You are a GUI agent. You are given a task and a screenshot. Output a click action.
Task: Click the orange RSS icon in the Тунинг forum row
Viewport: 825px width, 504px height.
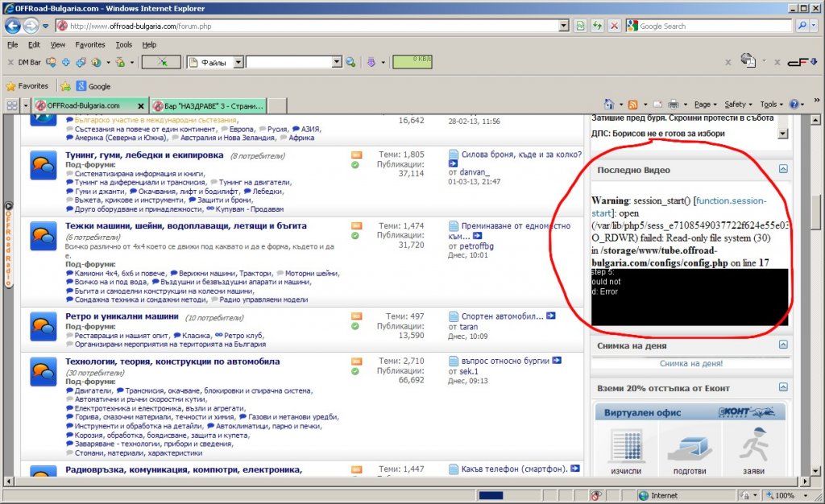(x=356, y=155)
